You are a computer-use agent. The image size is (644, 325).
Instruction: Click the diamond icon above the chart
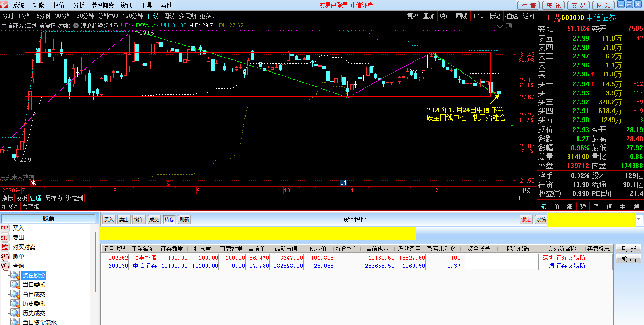(x=499, y=25)
